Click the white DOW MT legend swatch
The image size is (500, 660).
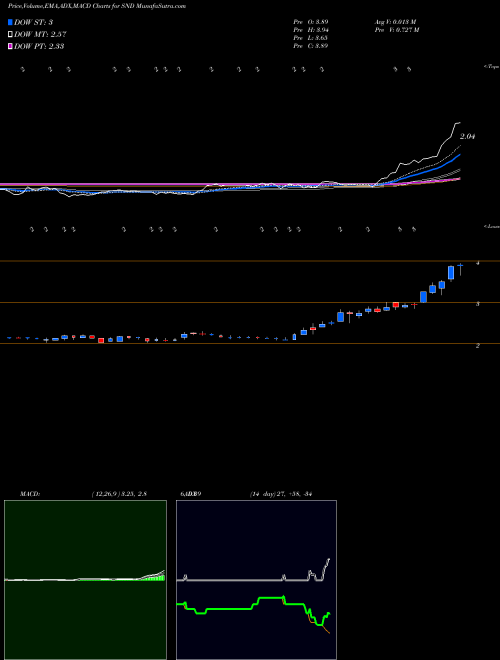pyautogui.click(x=10, y=35)
